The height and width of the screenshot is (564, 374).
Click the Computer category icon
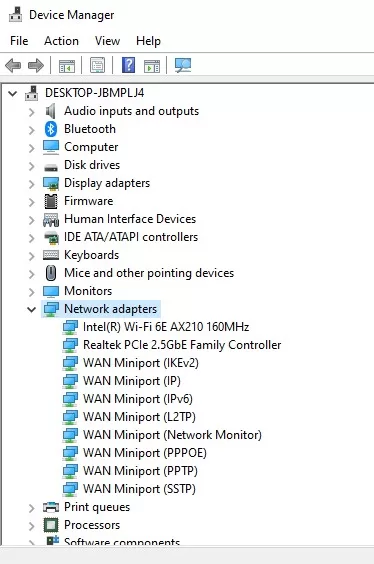pyautogui.click(x=51, y=147)
